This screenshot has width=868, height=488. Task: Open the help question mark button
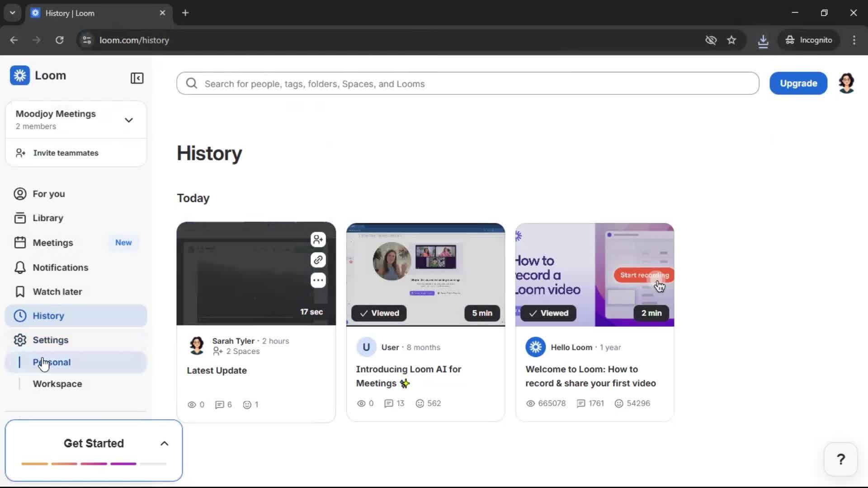click(840, 459)
